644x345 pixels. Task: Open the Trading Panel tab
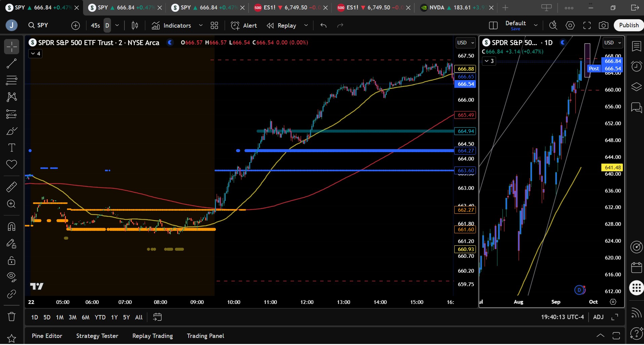tap(205, 336)
